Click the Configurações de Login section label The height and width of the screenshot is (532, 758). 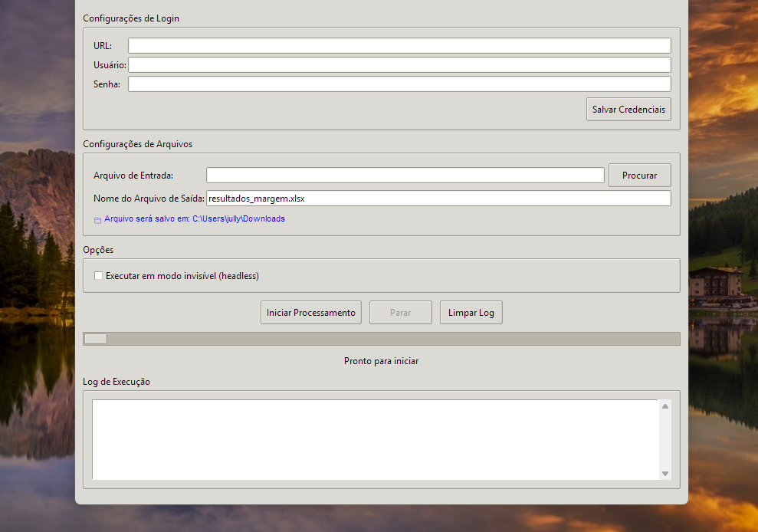coord(131,18)
